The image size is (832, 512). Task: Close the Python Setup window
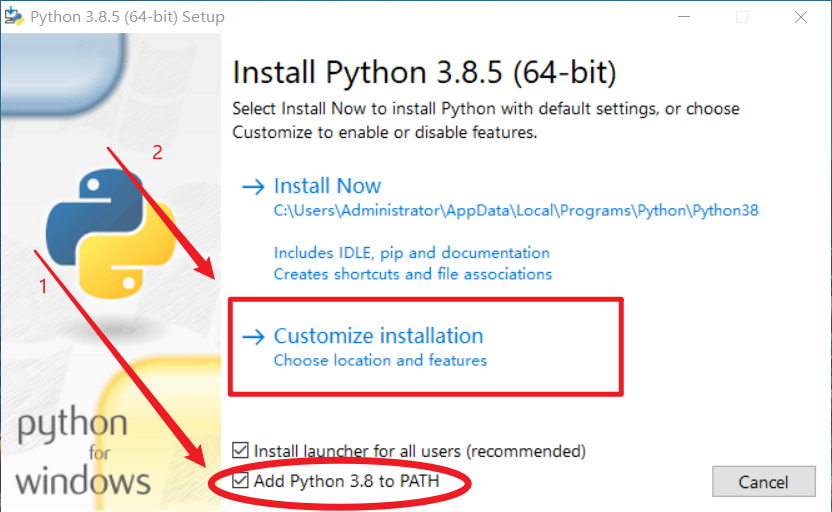click(802, 17)
